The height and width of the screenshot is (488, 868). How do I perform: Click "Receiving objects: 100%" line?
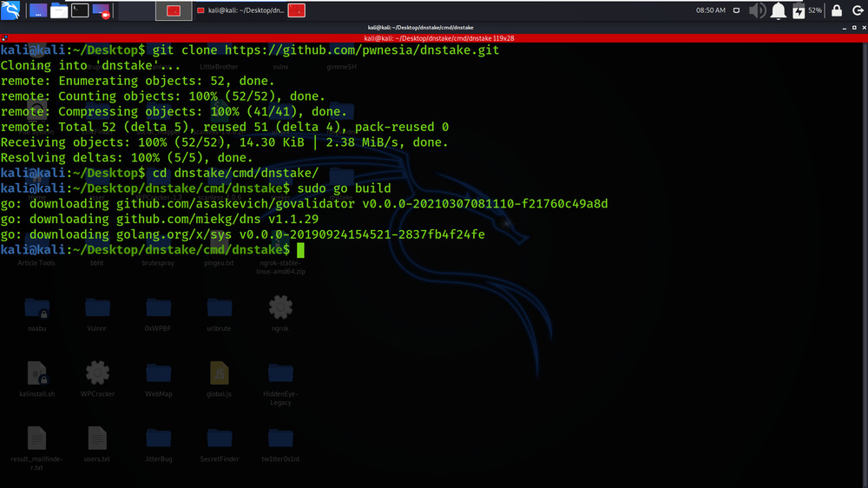[224, 142]
